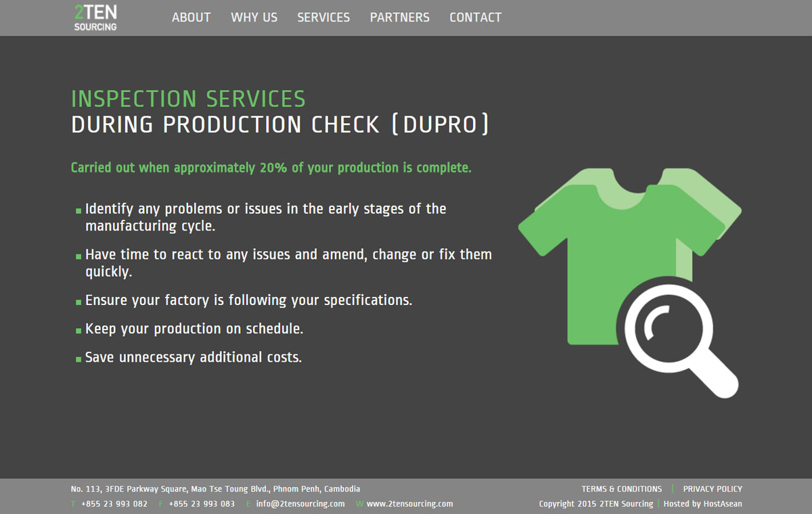Click the Phnom Penh address in the footer

click(x=215, y=489)
